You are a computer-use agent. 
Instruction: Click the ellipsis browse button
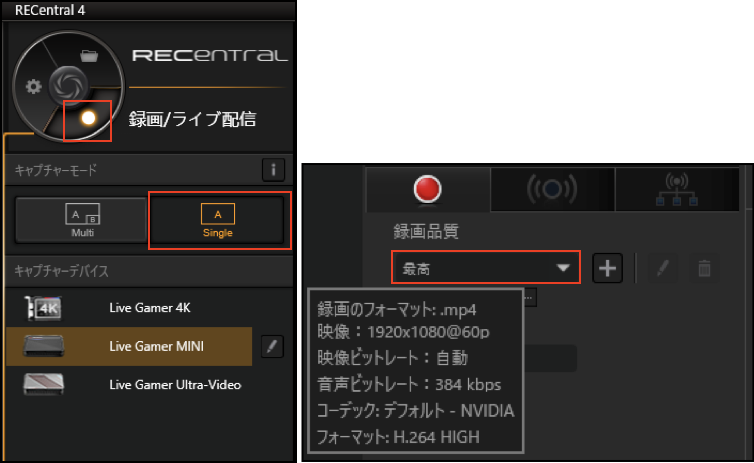click(x=529, y=298)
